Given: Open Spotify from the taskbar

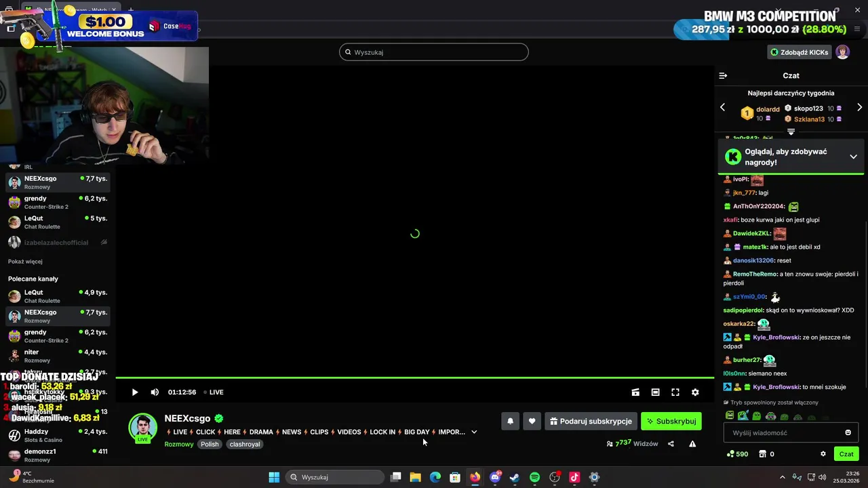Looking at the screenshot, I should 534,477.
